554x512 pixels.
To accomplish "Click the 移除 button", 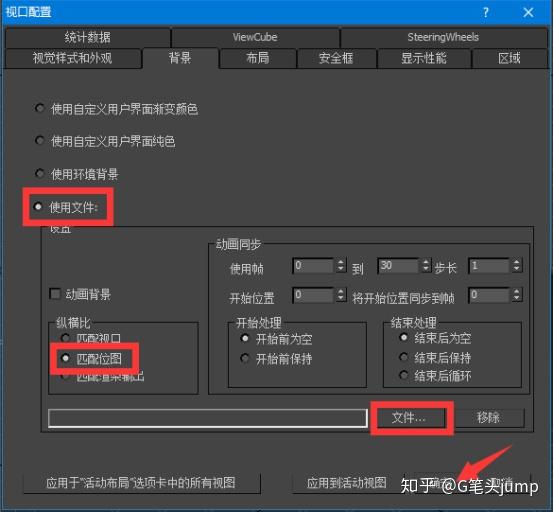I will [488, 418].
